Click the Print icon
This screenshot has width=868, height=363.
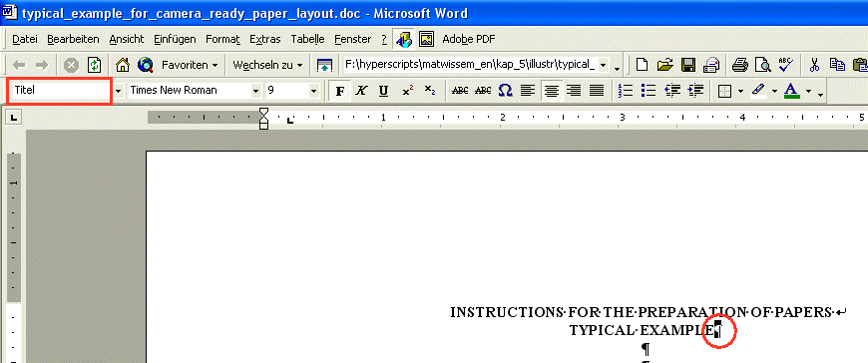click(x=740, y=65)
